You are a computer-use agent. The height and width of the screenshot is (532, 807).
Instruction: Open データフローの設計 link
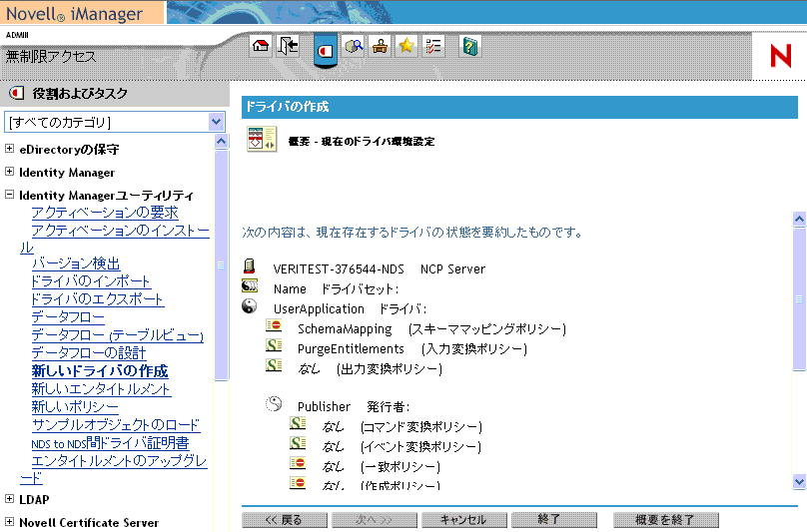pos(89,353)
